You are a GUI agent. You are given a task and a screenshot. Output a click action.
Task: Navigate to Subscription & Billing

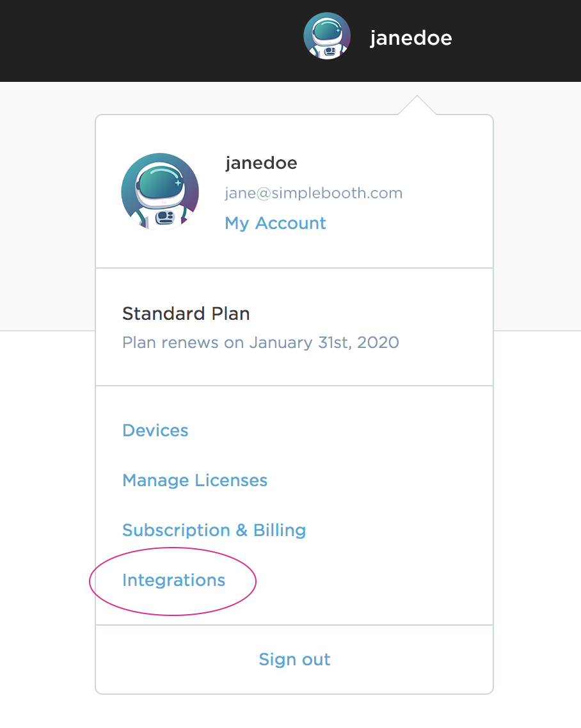214,530
